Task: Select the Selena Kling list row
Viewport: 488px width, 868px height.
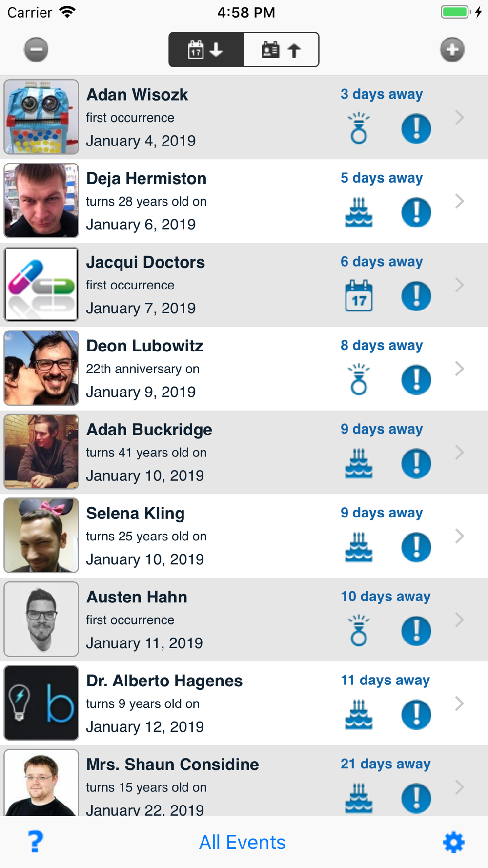Action: 244,536
